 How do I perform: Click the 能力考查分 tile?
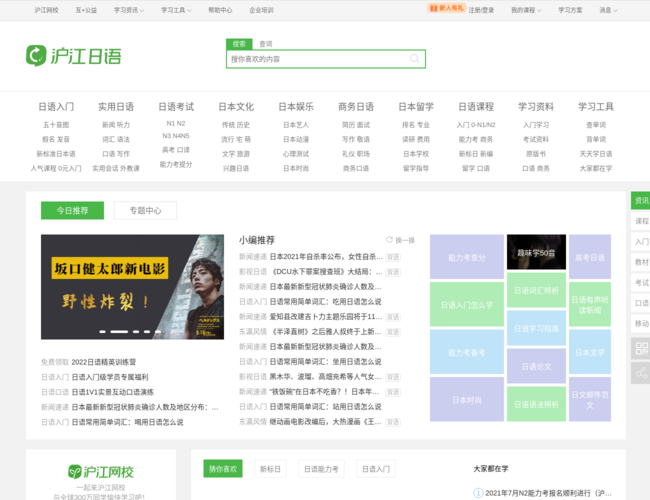coord(466,258)
